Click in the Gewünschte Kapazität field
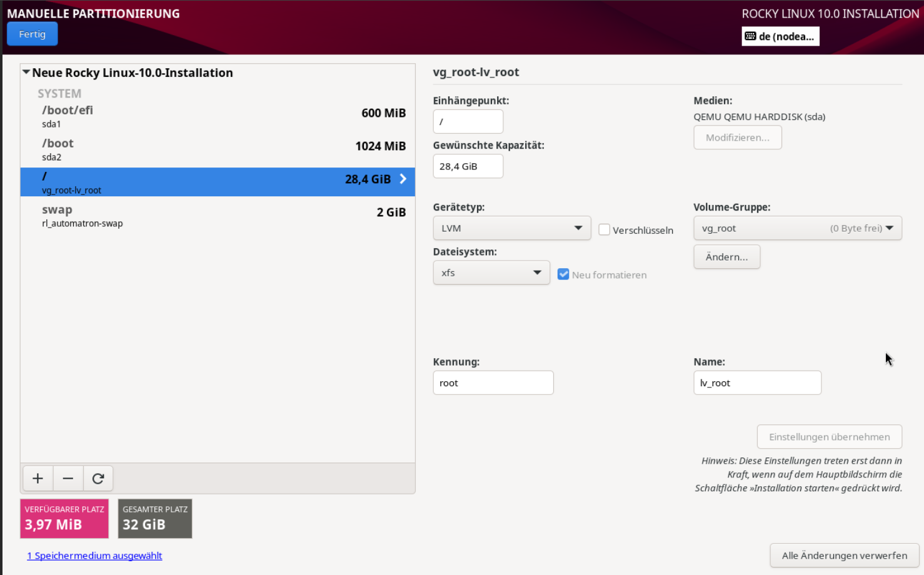The image size is (924, 575). tap(468, 166)
